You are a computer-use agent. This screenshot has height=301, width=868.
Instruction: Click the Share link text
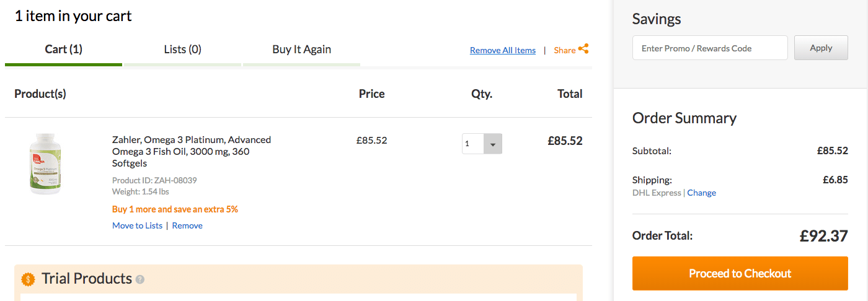coord(564,50)
